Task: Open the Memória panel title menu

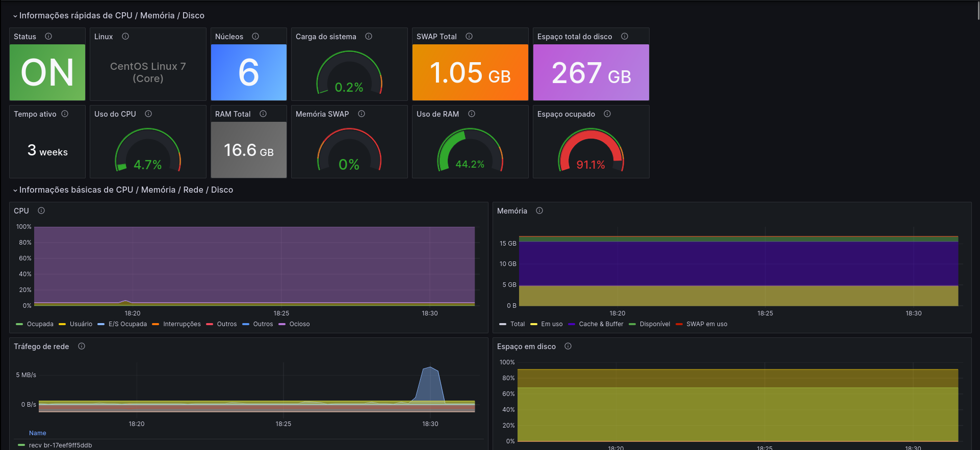Action: pos(512,211)
